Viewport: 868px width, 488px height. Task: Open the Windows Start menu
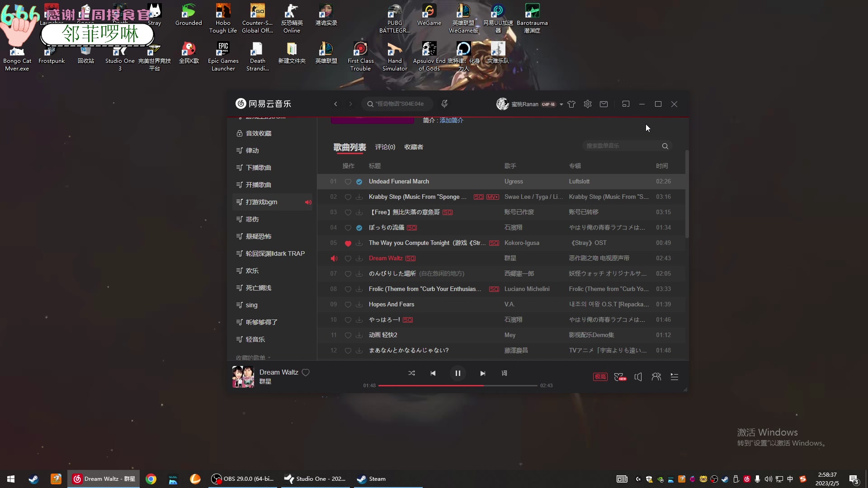click(11, 479)
